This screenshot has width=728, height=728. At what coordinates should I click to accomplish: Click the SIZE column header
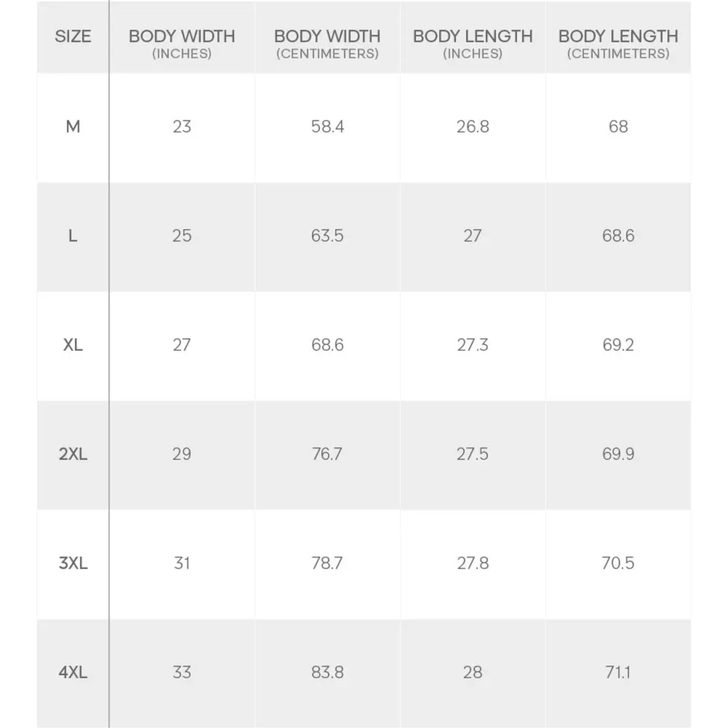73,37
